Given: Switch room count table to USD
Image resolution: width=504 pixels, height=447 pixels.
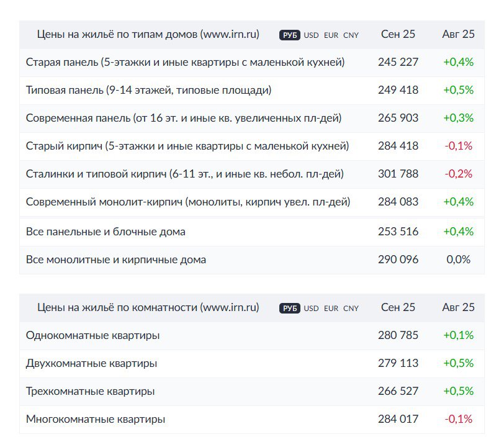Looking at the screenshot, I should pyautogui.click(x=312, y=309).
